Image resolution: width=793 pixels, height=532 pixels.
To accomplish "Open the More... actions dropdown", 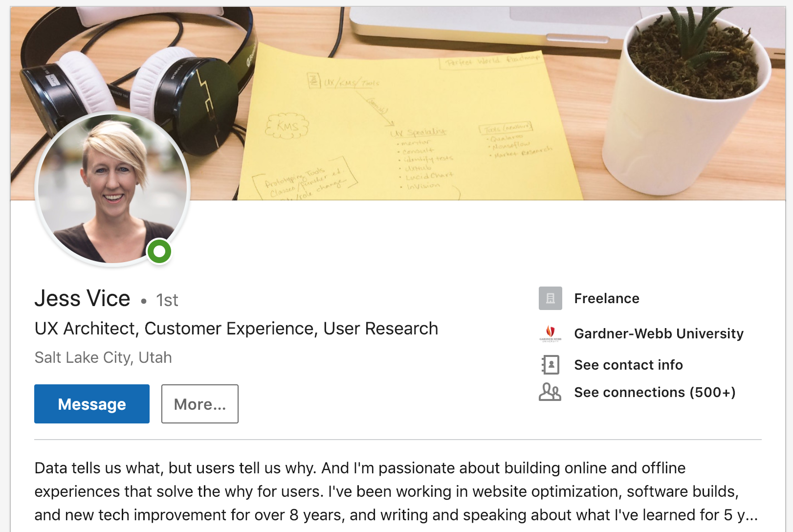I will pos(200,404).
